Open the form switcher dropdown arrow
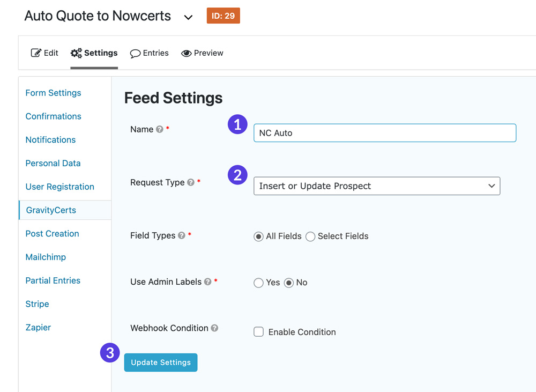This screenshot has width=536, height=392. click(x=188, y=17)
